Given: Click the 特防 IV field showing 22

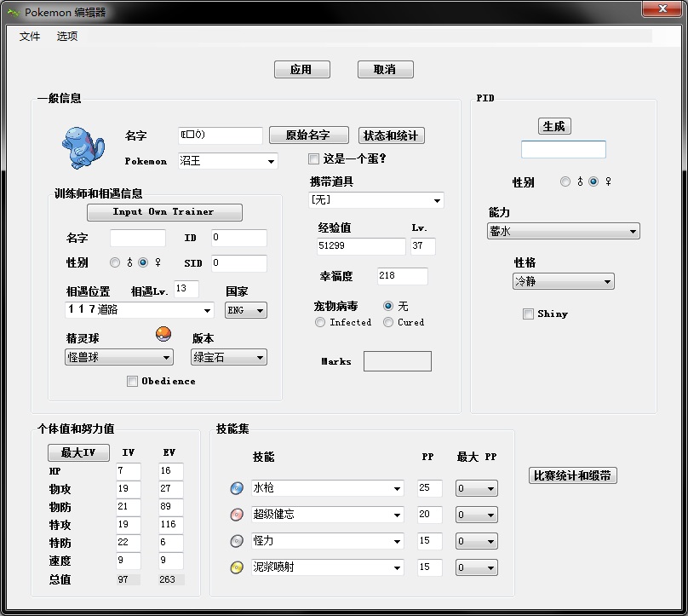Looking at the screenshot, I should pos(129,543).
